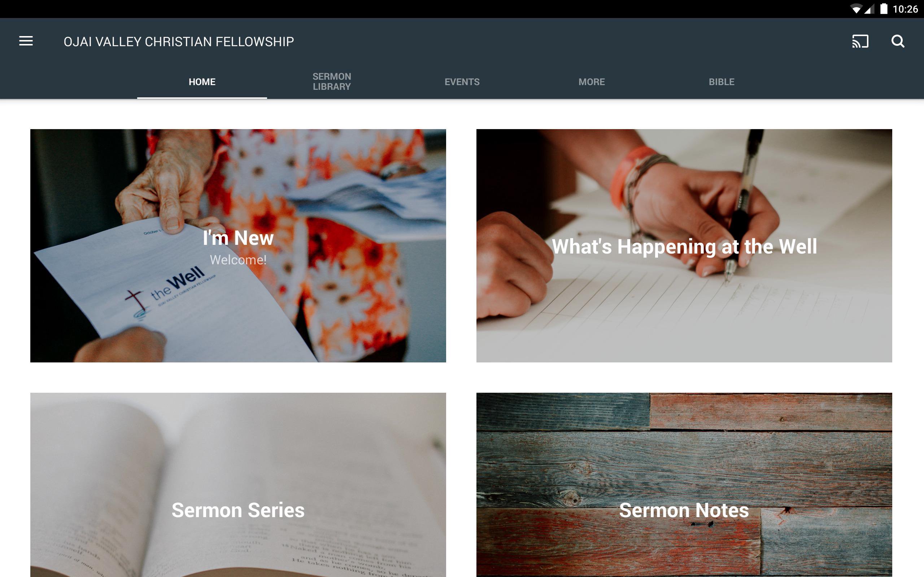
Task: Tap the 10:26 clock in status bar
Action: point(905,9)
